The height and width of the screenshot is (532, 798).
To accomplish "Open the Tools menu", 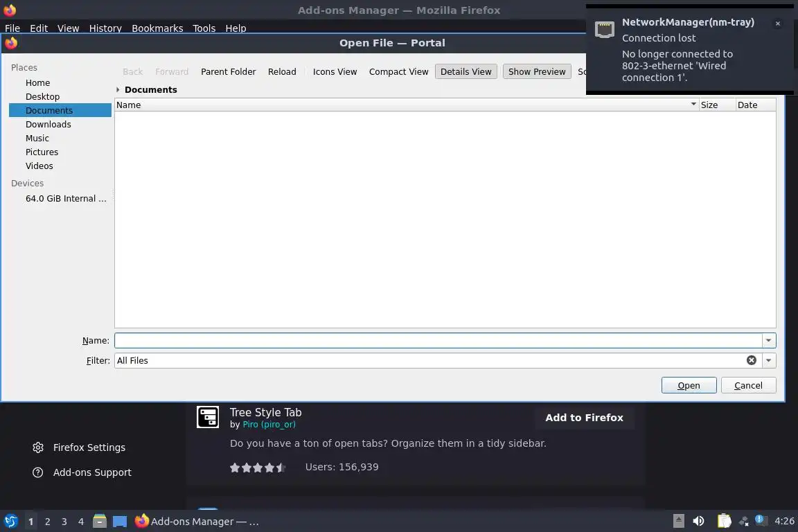I will (x=204, y=28).
